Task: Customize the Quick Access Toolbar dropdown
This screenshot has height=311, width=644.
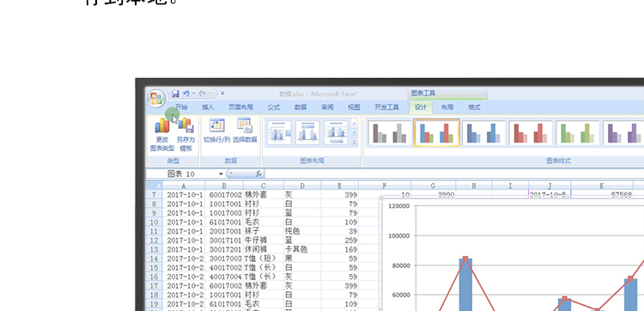Action: 222,94
